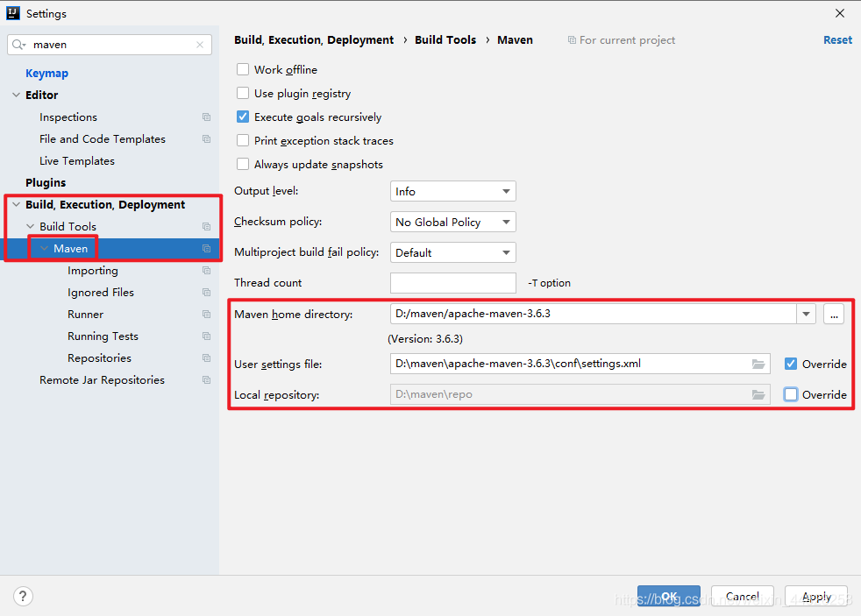
Task: Click For current project indicator icon
Action: pos(572,40)
